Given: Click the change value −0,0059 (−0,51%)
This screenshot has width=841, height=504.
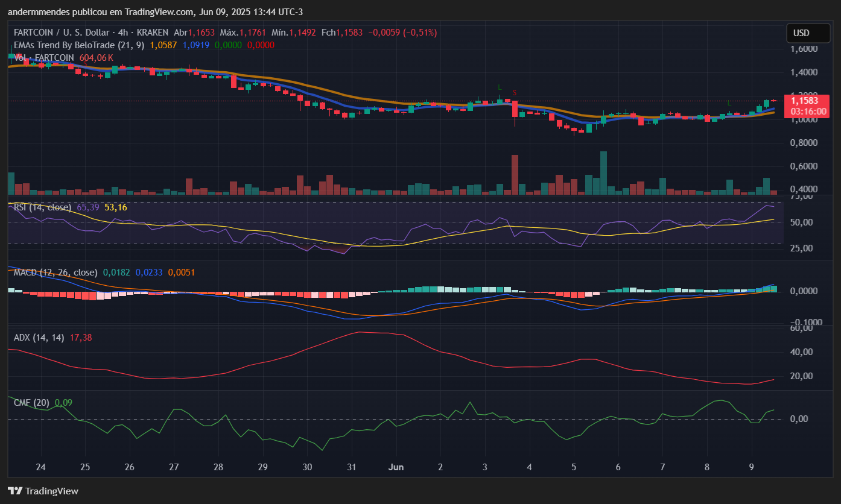Looking at the screenshot, I should [402, 33].
